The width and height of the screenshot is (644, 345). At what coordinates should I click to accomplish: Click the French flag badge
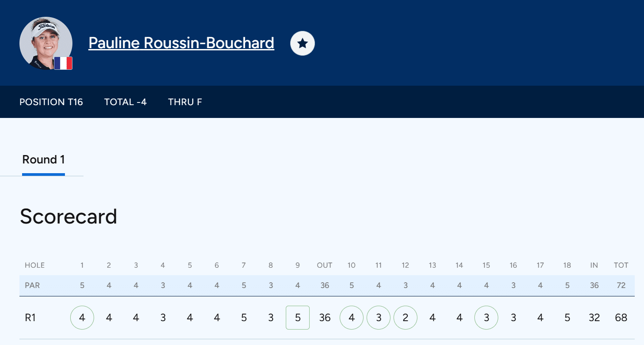[63, 63]
